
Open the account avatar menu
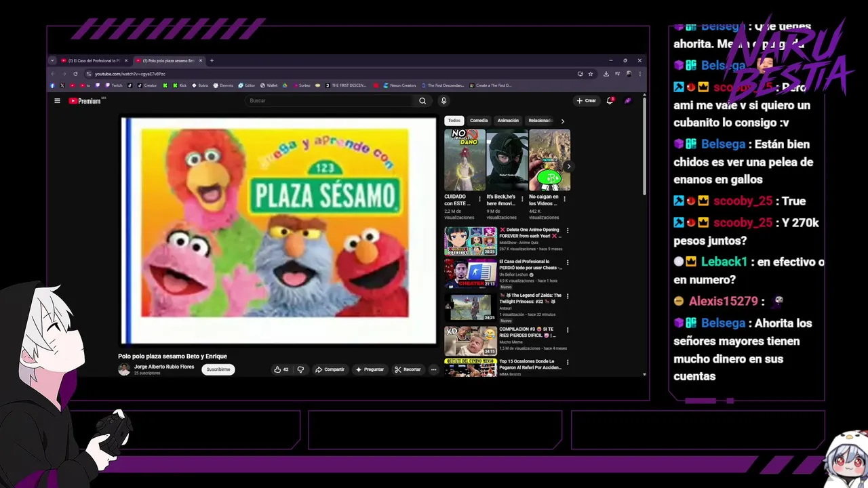pyautogui.click(x=628, y=100)
